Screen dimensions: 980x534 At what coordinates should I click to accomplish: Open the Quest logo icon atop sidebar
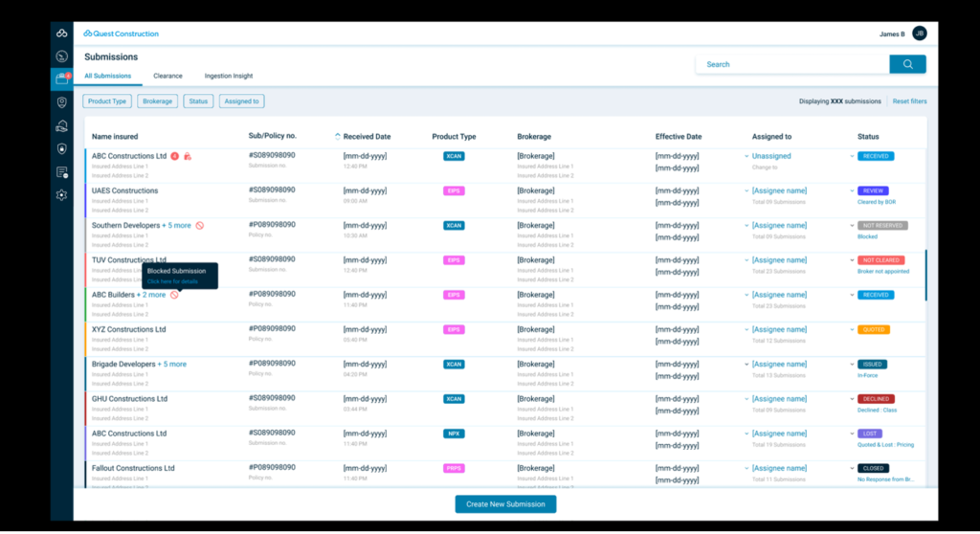click(x=62, y=33)
